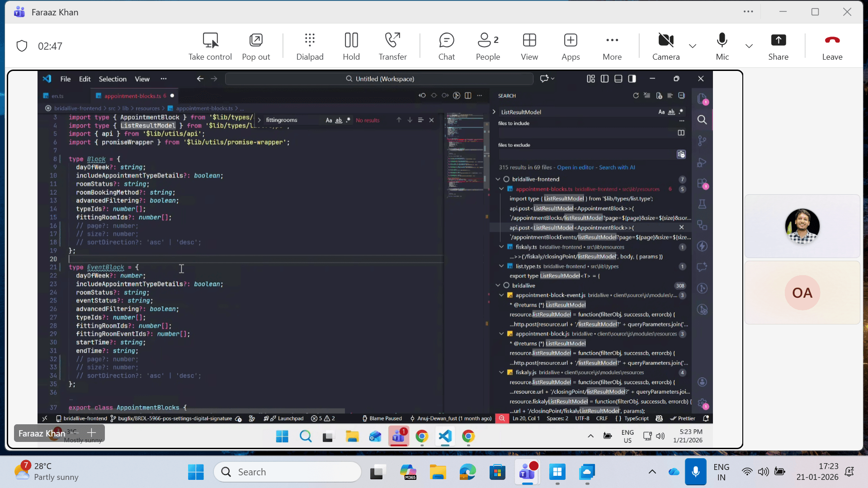Click the files to include field

click(585, 133)
